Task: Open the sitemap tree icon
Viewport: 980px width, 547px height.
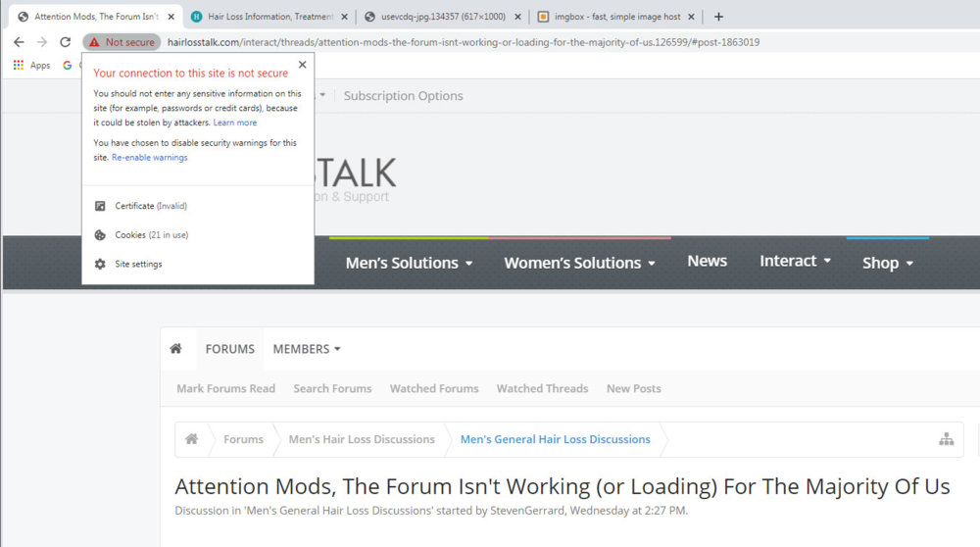Action: click(946, 440)
